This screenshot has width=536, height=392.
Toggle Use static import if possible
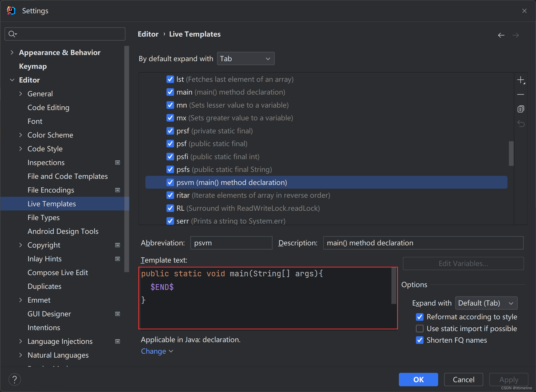pos(420,328)
